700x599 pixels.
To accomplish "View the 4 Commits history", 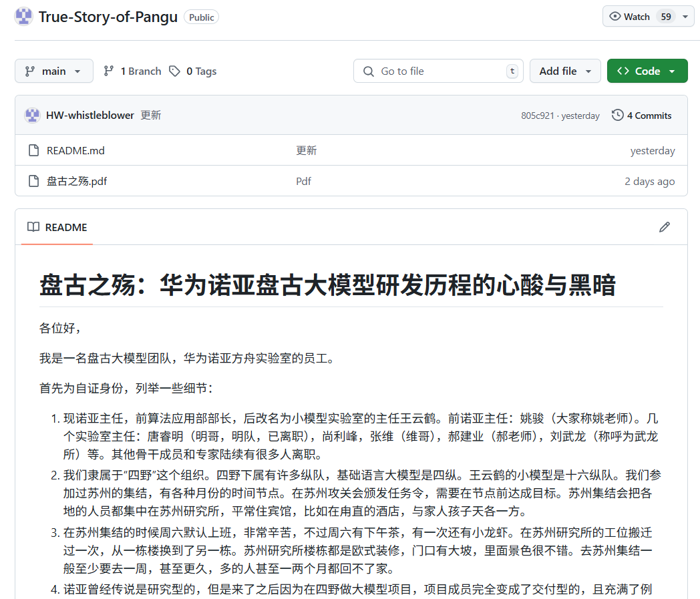I will point(649,116).
